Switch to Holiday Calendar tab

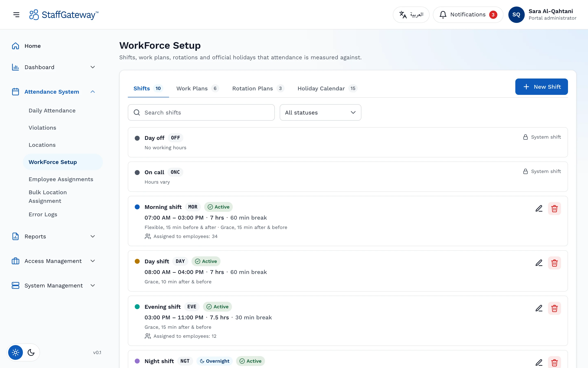[327, 89]
